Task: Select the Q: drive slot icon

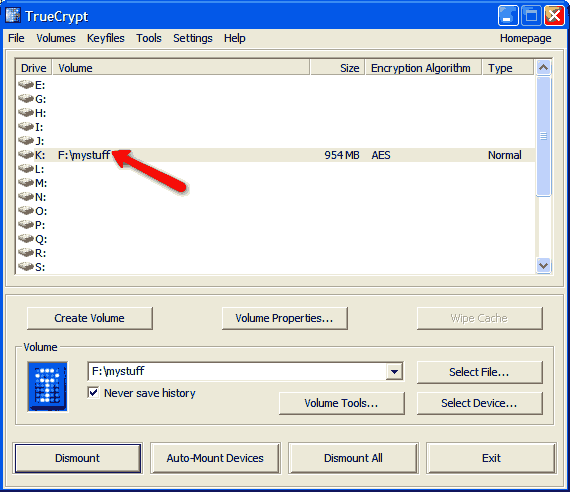Action: [26, 239]
